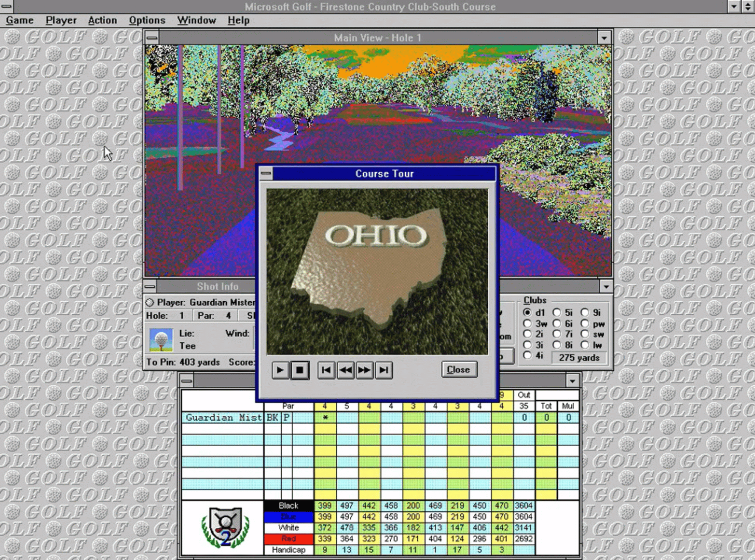Screen dimensions: 755x560
Task: Click the Firestone shield crest logo
Action: coord(225,527)
